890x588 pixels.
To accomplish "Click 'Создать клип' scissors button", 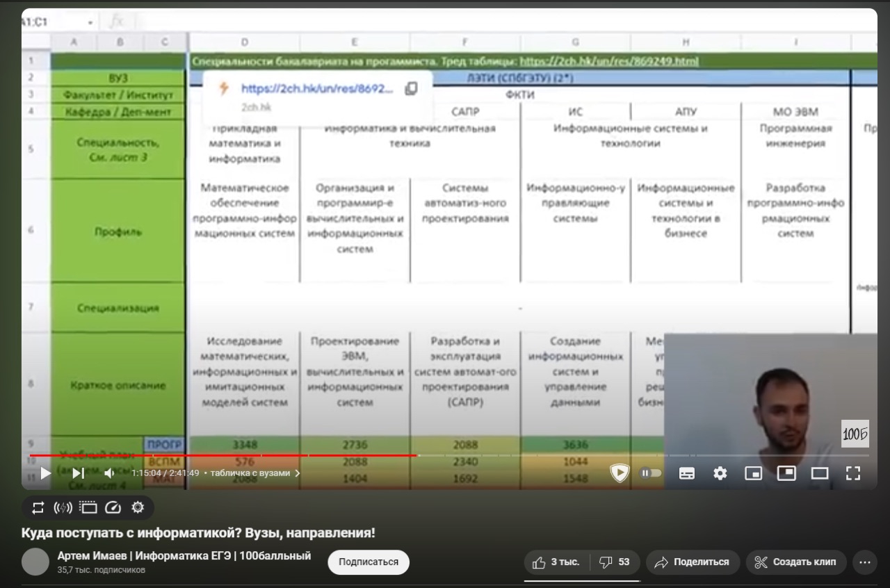I will click(796, 562).
